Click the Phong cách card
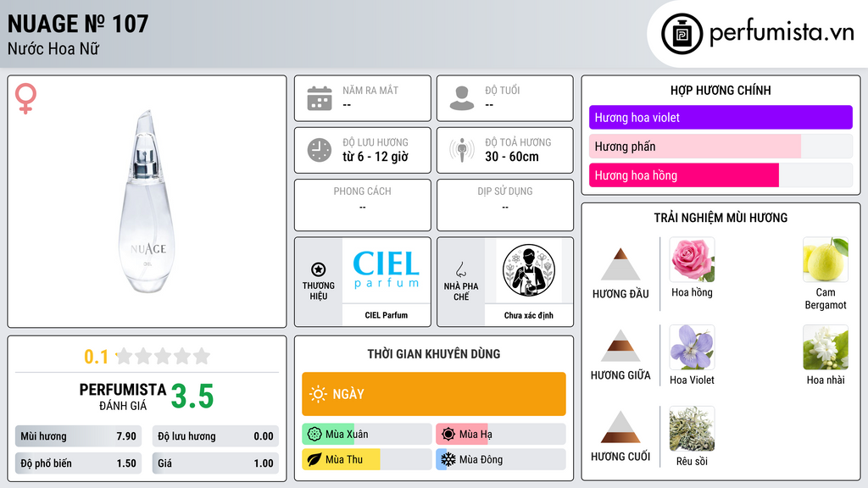The width and height of the screenshot is (868, 488). [363, 205]
